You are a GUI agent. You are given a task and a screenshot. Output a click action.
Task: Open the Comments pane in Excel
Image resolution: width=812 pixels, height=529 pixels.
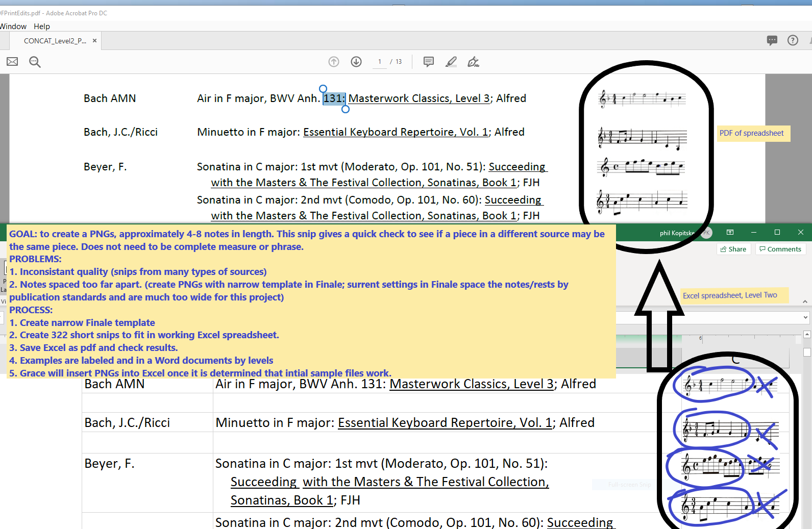(x=780, y=249)
